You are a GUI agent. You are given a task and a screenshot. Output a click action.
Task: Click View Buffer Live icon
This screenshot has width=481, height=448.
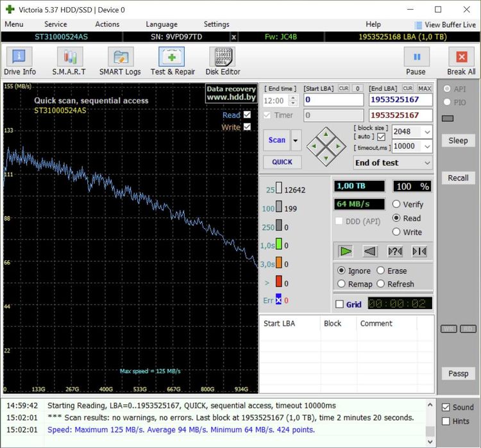[419, 25]
